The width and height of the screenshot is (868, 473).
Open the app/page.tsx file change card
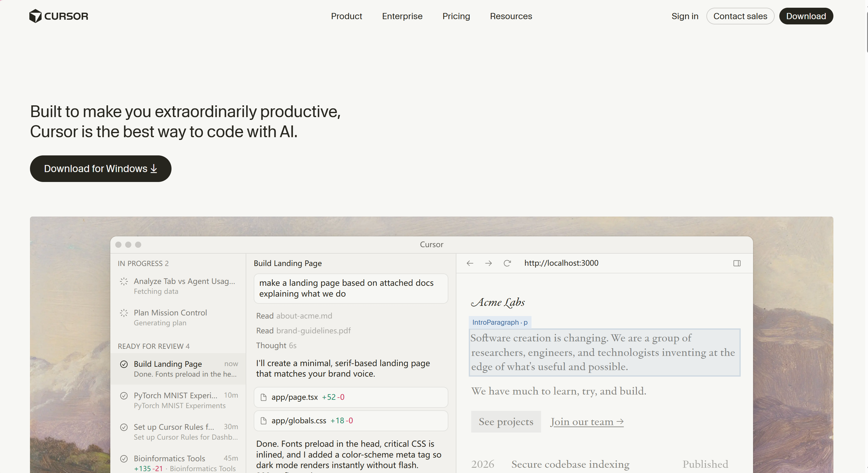coord(350,397)
